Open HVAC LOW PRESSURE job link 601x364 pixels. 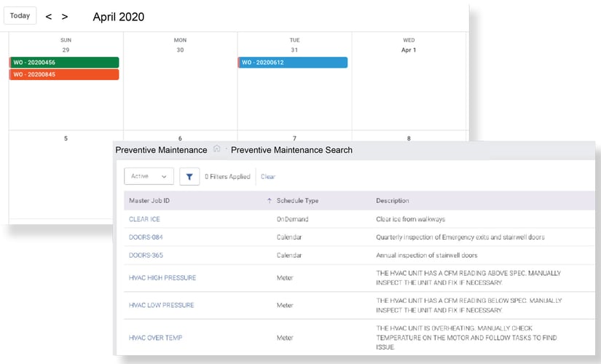click(161, 305)
